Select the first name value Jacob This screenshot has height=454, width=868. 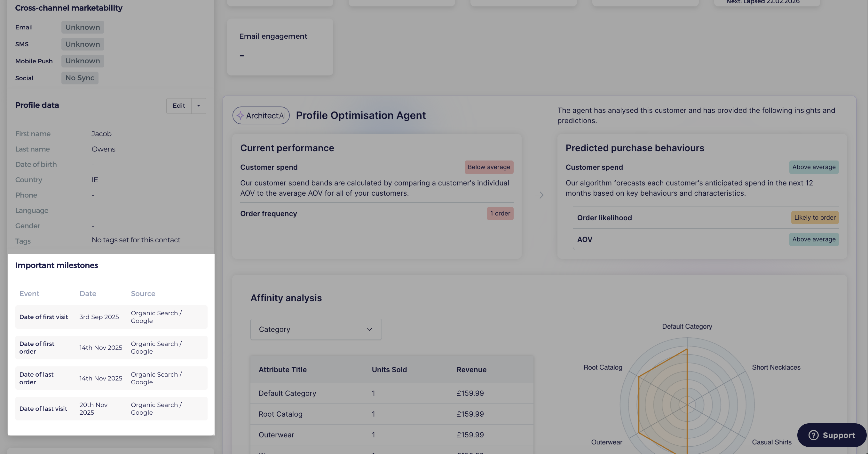coord(101,134)
